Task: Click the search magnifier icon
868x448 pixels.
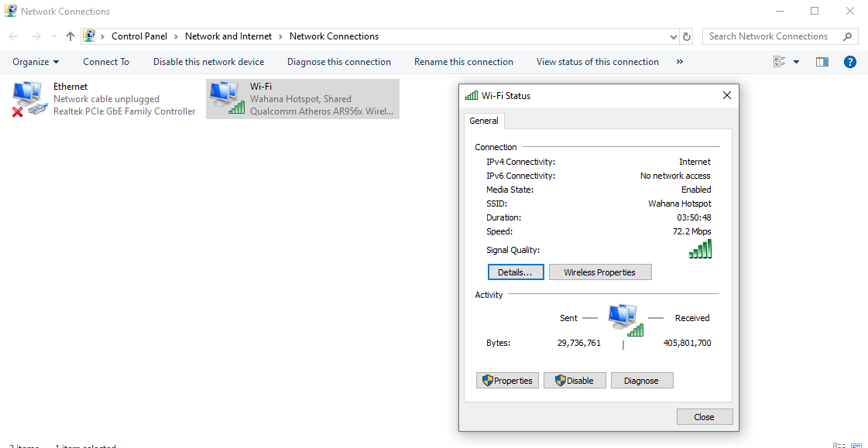Action: pyautogui.click(x=848, y=36)
